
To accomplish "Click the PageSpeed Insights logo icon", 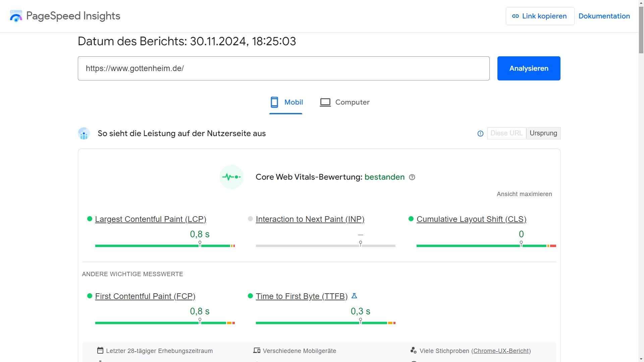I will tap(16, 16).
